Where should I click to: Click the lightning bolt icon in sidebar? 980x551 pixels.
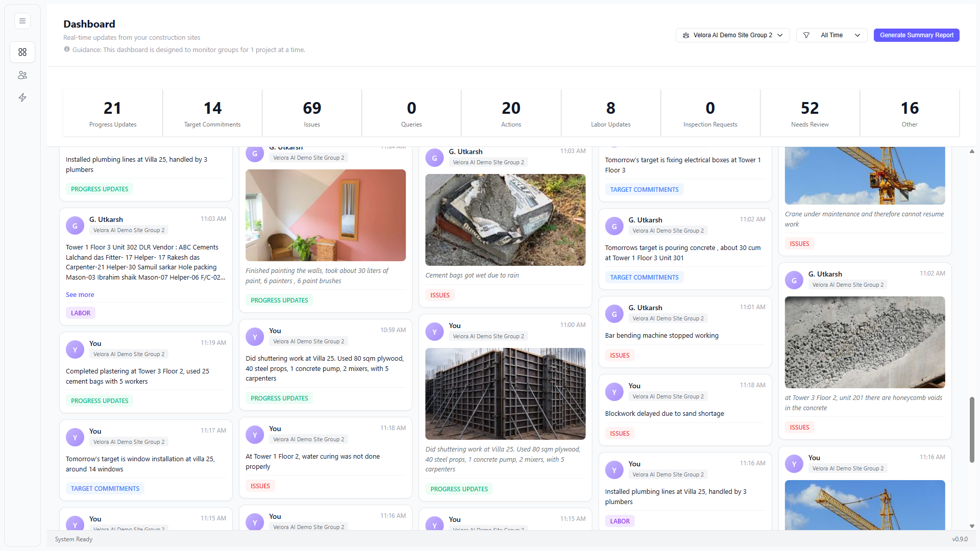coord(22,97)
